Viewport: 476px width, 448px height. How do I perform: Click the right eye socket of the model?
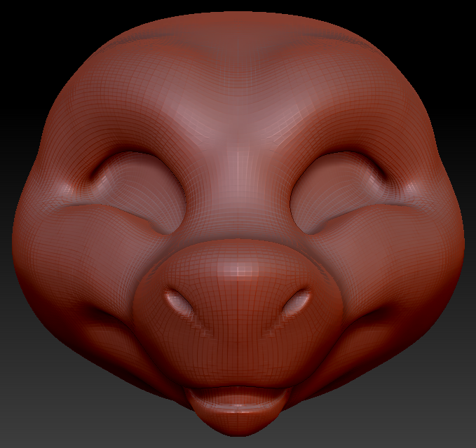(x=337, y=192)
